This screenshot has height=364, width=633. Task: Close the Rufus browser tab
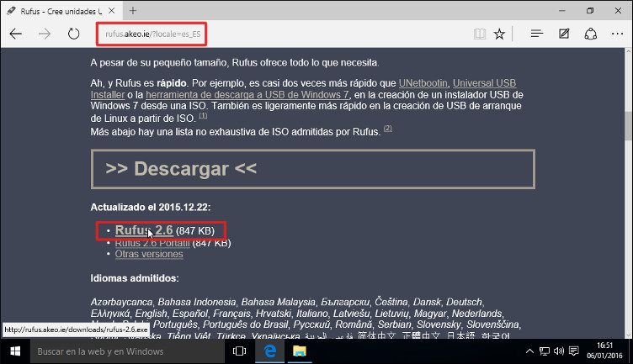click(112, 11)
